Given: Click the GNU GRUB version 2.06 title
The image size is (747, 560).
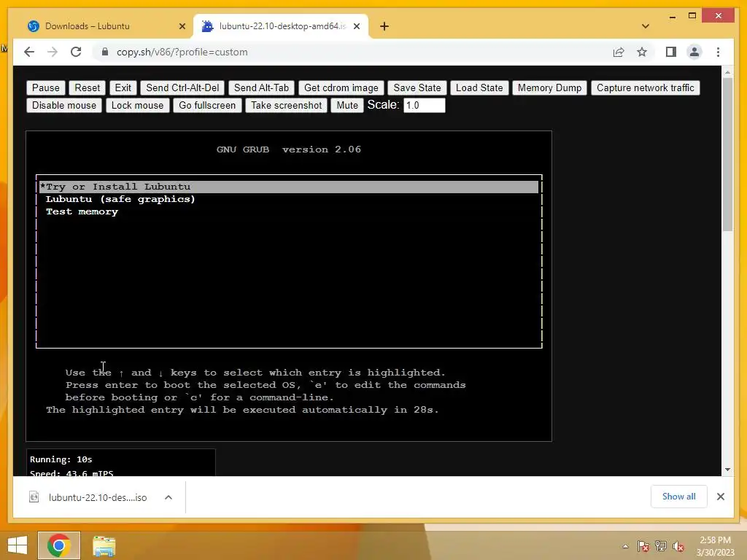Looking at the screenshot, I should point(289,149).
